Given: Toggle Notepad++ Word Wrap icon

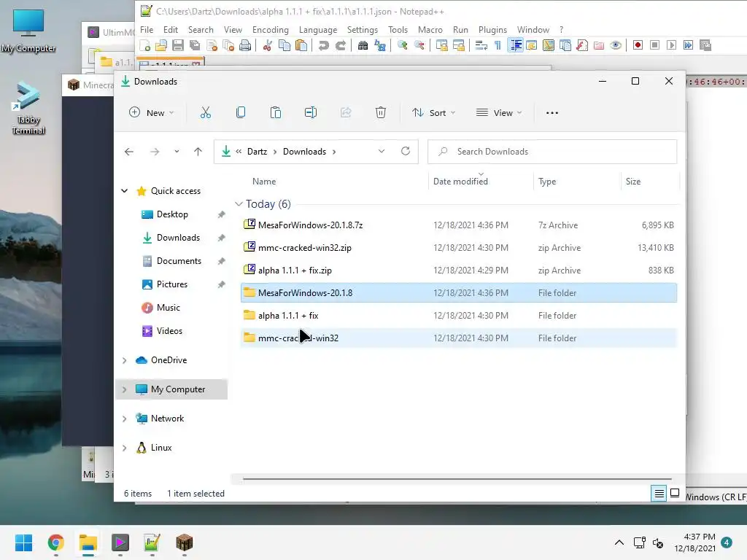Looking at the screenshot, I should click(x=481, y=46).
